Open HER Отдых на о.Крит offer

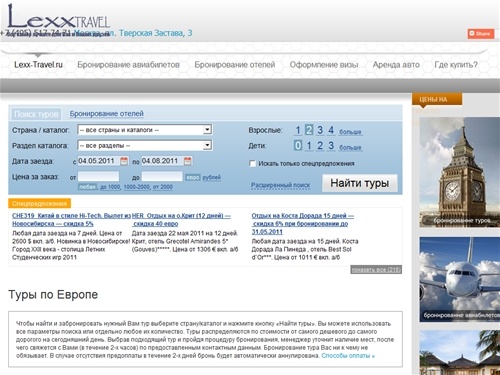(x=181, y=220)
